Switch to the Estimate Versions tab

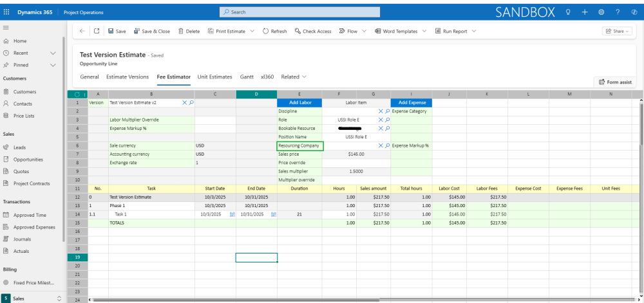pyautogui.click(x=127, y=77)
